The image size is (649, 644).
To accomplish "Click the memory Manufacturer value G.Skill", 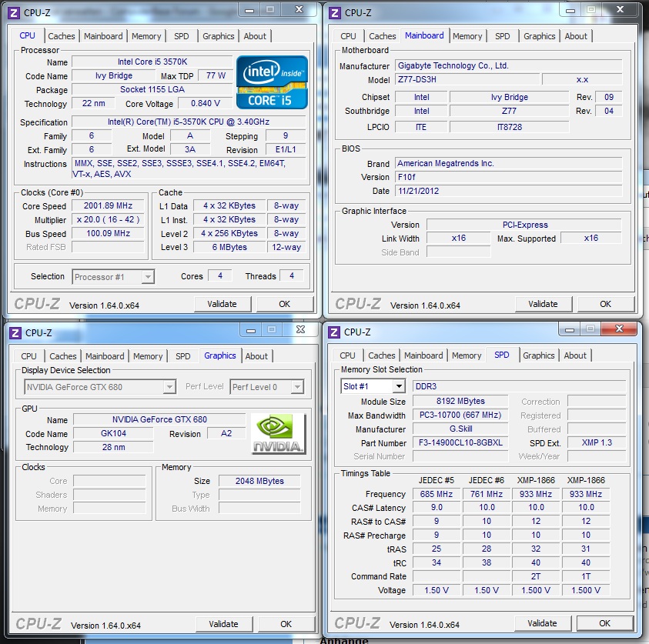I will point(460,429).
